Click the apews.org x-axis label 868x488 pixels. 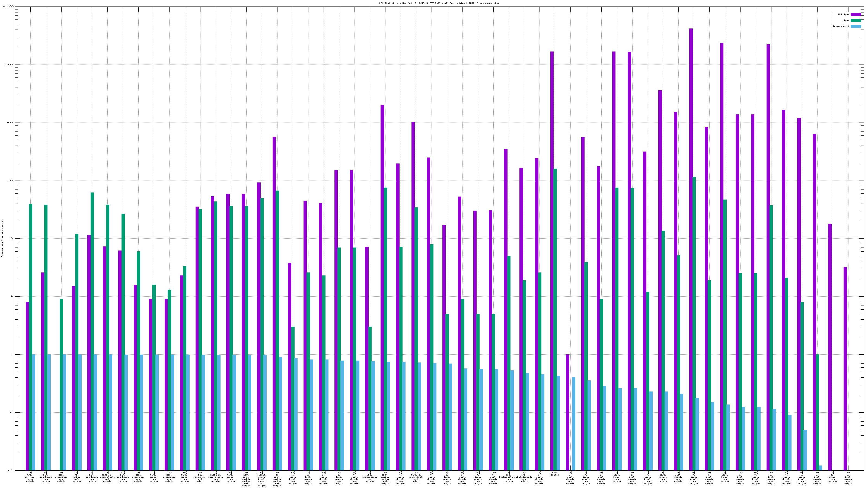point(833,477)
